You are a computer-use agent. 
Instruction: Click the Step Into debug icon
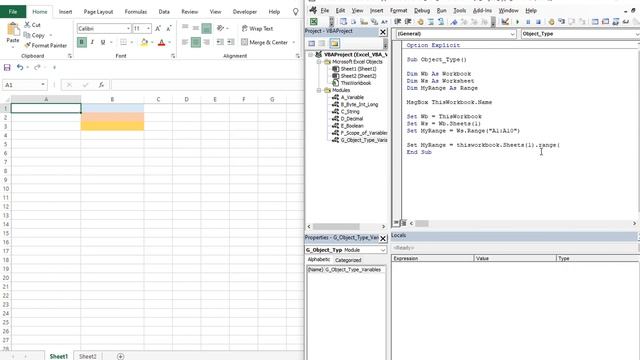coord(562,22)
